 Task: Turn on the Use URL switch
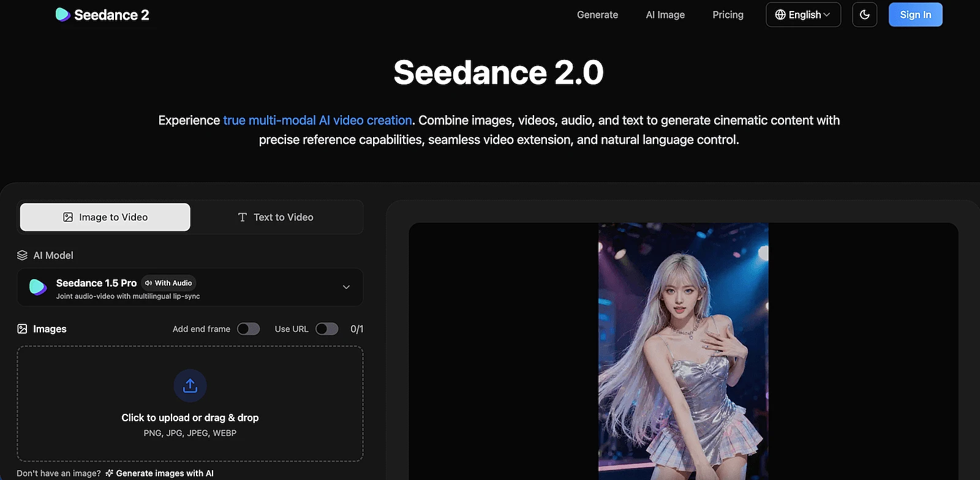327,329
